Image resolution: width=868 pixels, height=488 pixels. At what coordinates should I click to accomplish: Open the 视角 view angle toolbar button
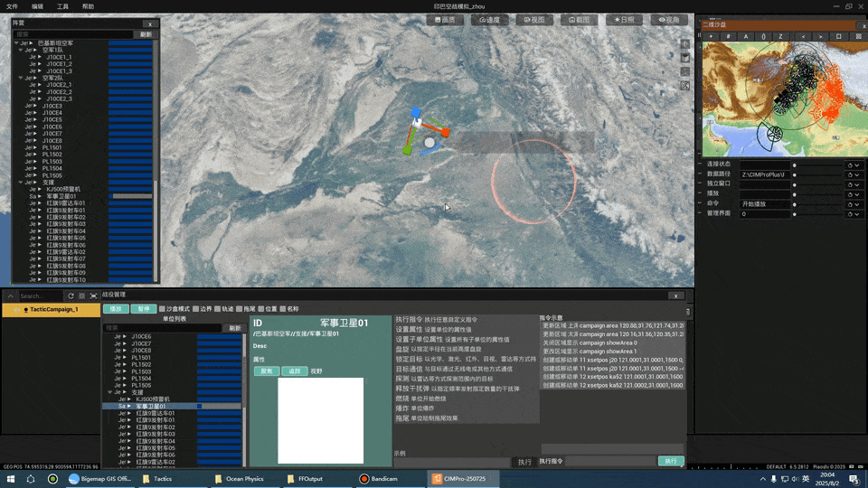point(669,20)
